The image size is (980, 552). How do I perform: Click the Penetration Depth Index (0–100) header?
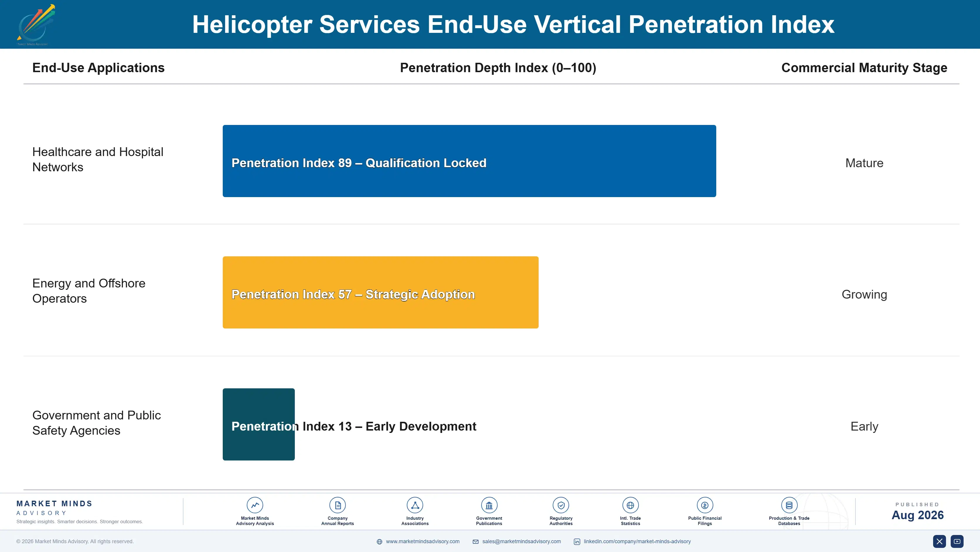(498, 68)
